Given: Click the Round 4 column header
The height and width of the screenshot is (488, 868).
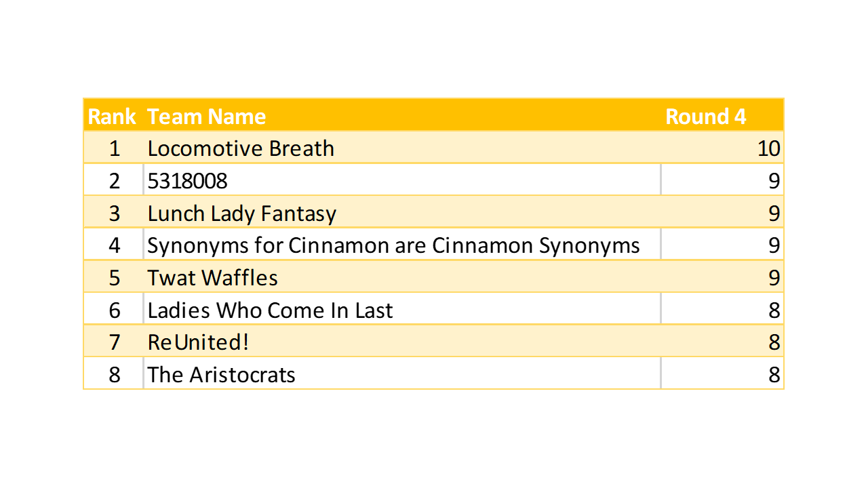Looking at the screenshot, I should 705,117.
